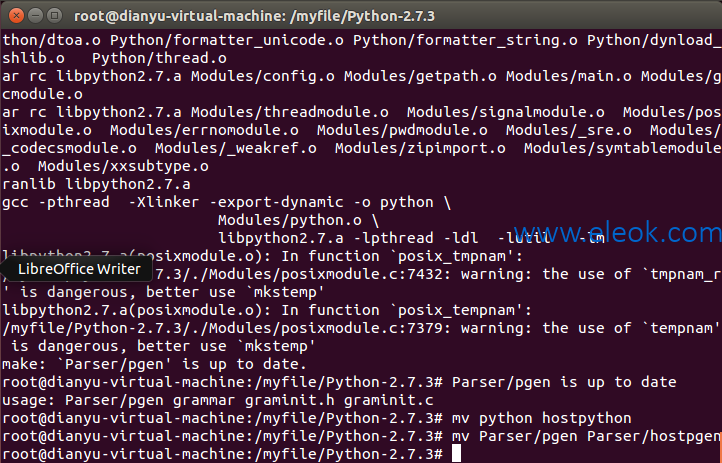Click the wrapped text 'cmodule.o'

point(42,94)
